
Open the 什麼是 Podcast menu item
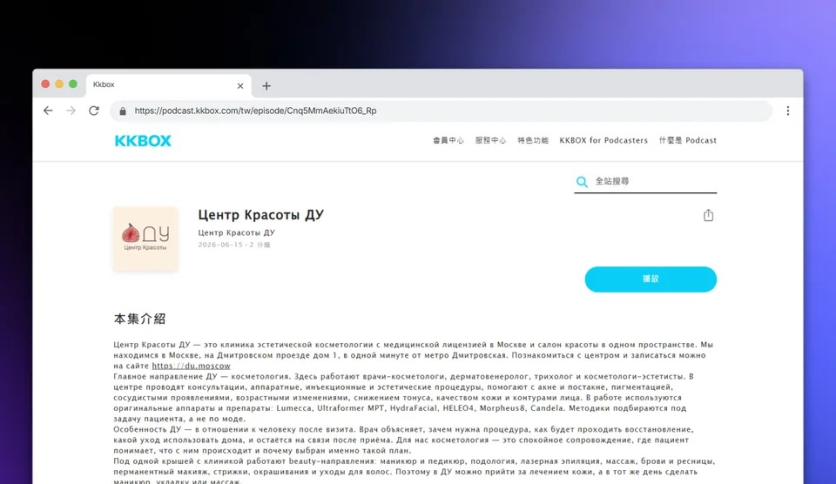[x=688, y=140]
